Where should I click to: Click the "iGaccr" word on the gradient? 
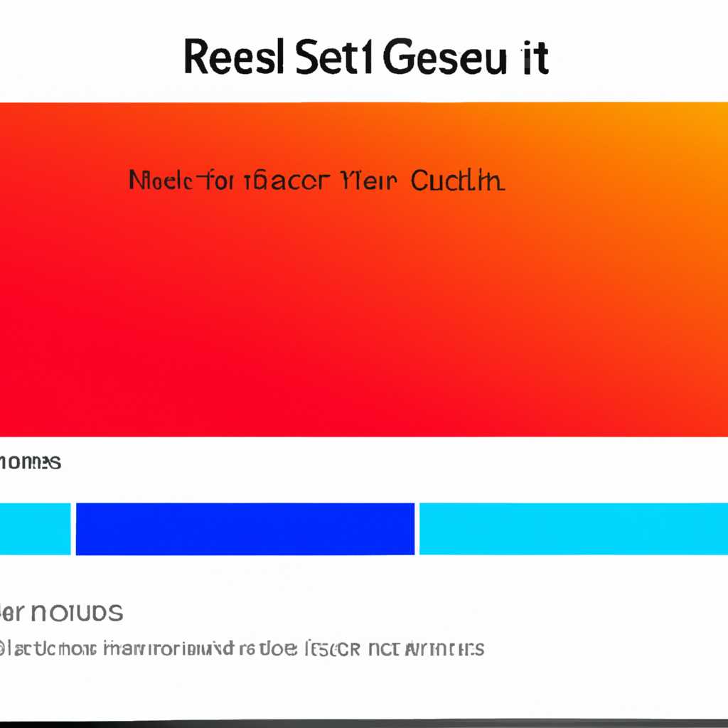287,180
